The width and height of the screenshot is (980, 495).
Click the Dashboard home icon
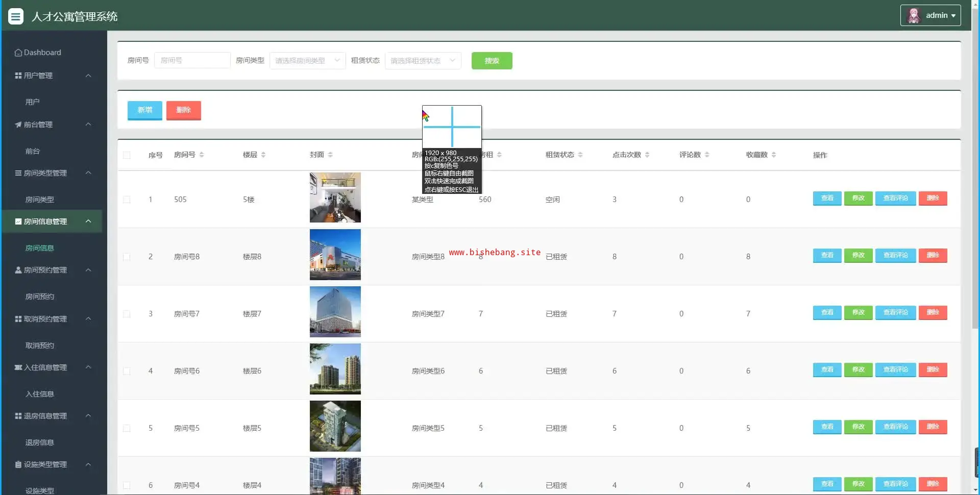point(18,53)
